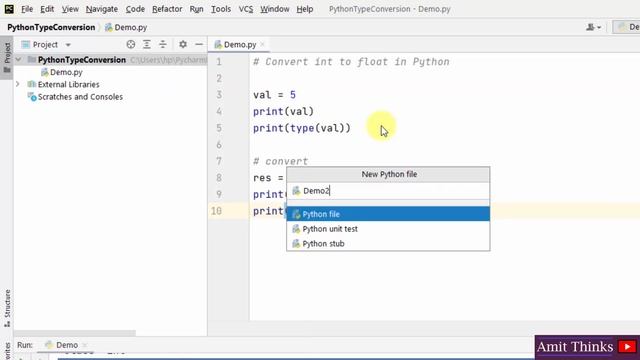Open the VCS menu
This screenshot has width=640, height=360.
click(x=246, y=9)
